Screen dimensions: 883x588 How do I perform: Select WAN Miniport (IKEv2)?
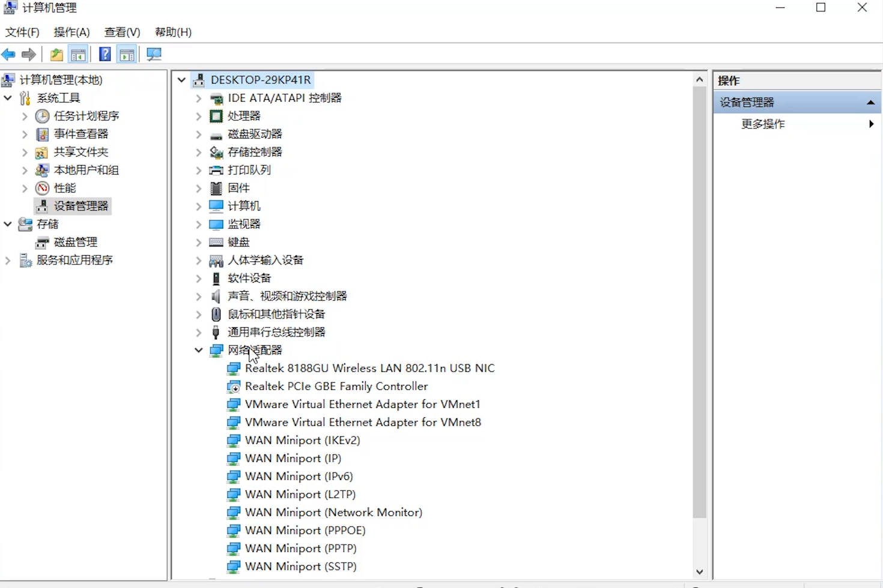(x=303, y=440)
